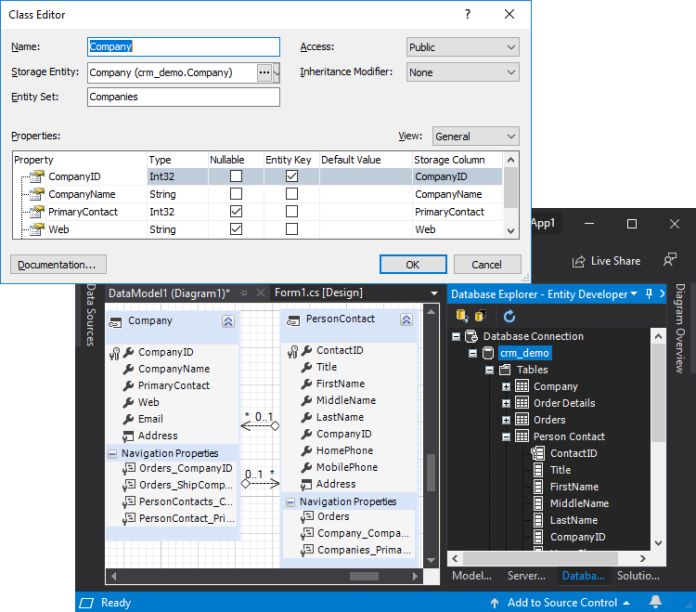This screenshot has height=612, width=696.
Task: Toggle Nullable checkbox for CompanyID
Action: 236,176
